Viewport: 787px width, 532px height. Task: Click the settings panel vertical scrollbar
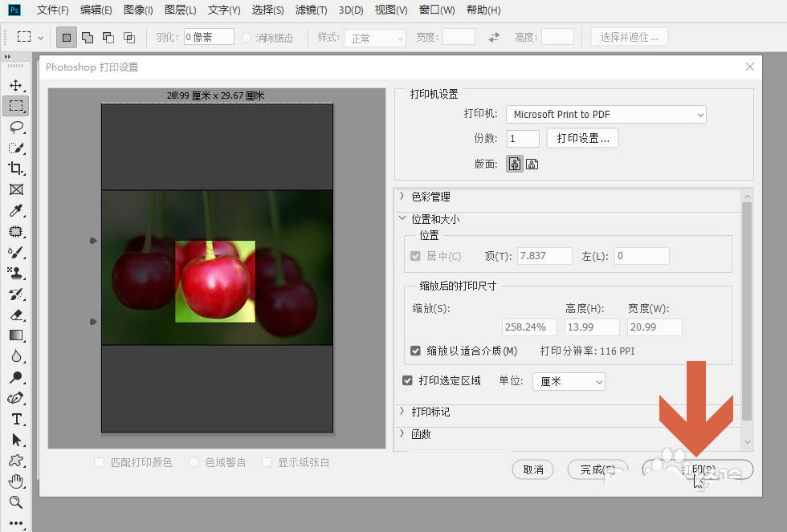tap(747, 311)
